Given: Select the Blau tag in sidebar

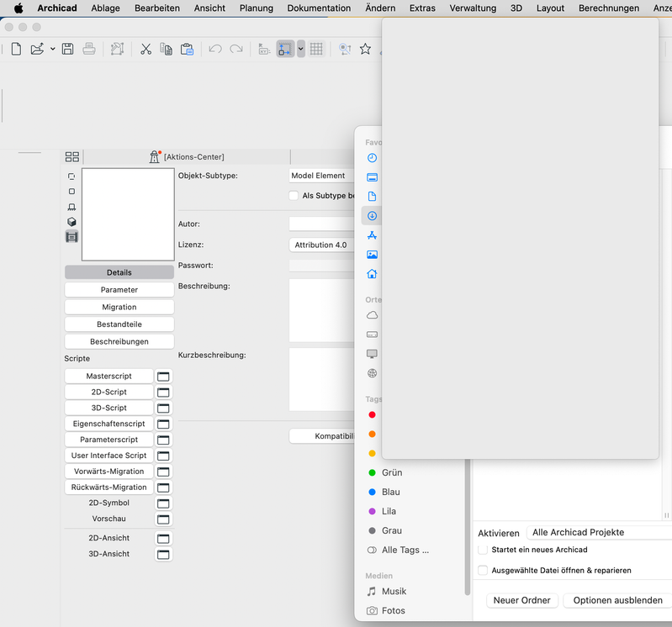Looking at the screenshot, I should click(x=391, y=492).
